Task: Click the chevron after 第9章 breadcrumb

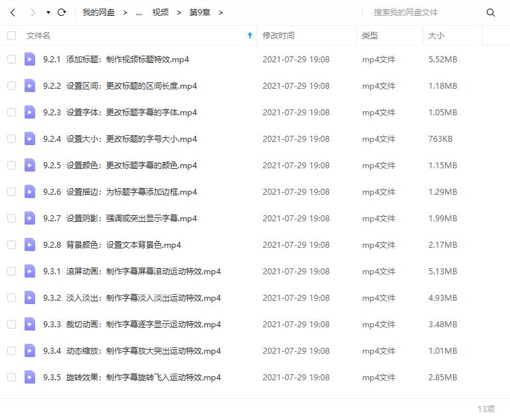Action: tap(221, 13)
